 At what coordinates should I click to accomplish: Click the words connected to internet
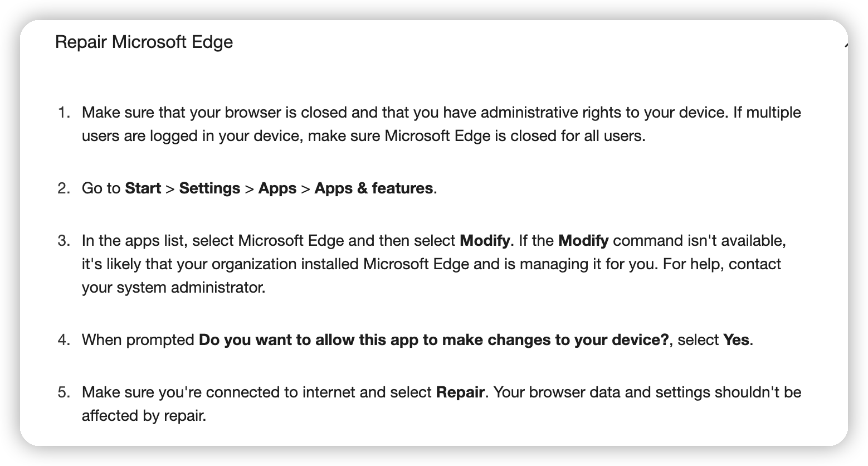click(x=280, y=392)
